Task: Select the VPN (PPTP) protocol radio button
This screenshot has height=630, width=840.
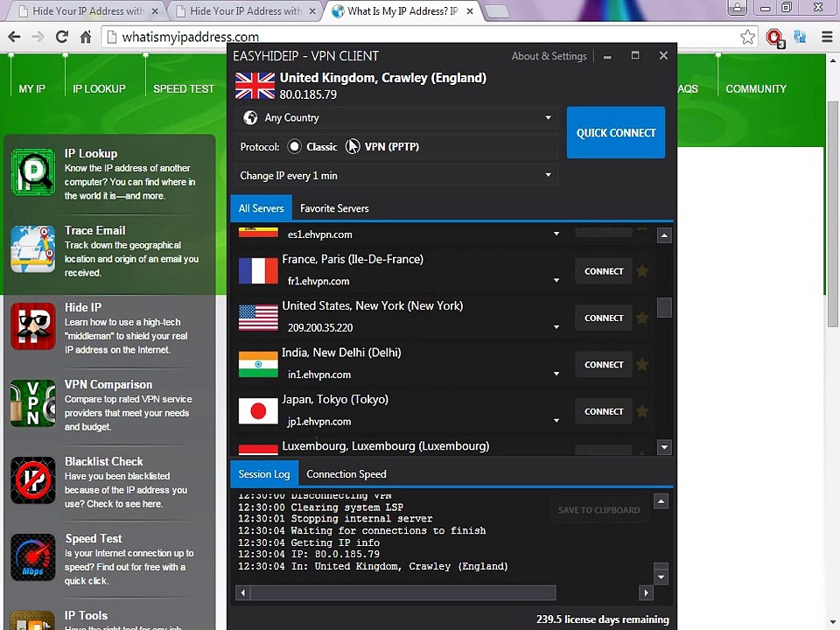Action: point(352,146)
